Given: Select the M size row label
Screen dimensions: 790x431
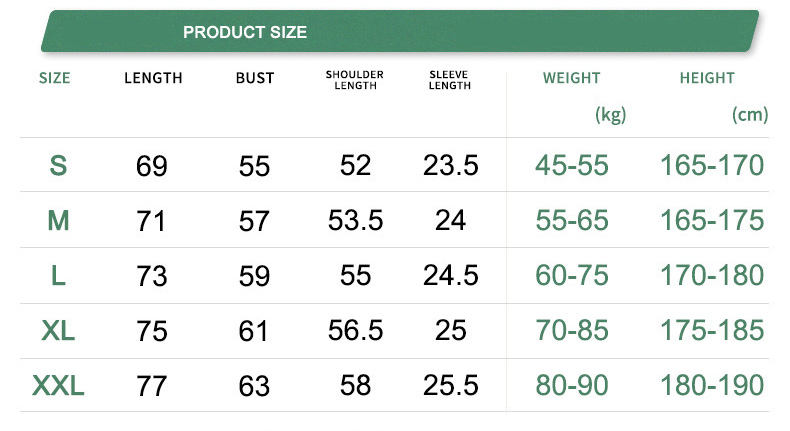Looking at the screenshot, I should 58,220.
